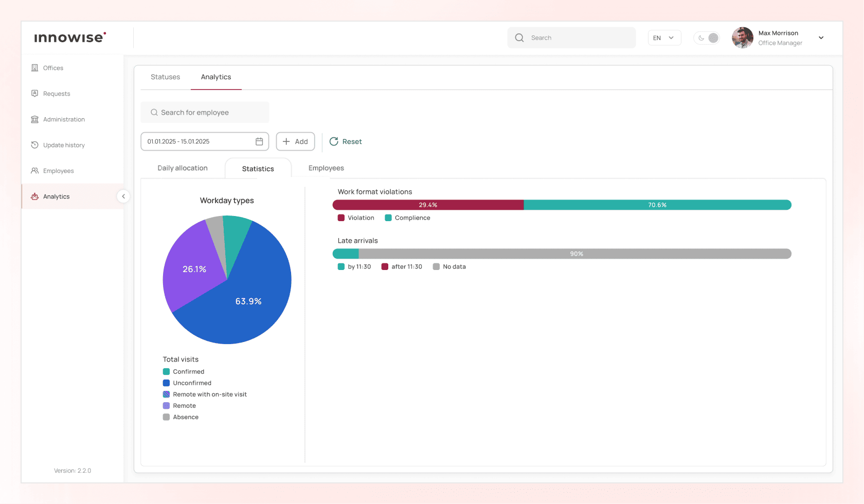Viewport: 864px width, 504px height.
Task: Expand the Max Morrison profile menu
Action: tap(821, 38)
